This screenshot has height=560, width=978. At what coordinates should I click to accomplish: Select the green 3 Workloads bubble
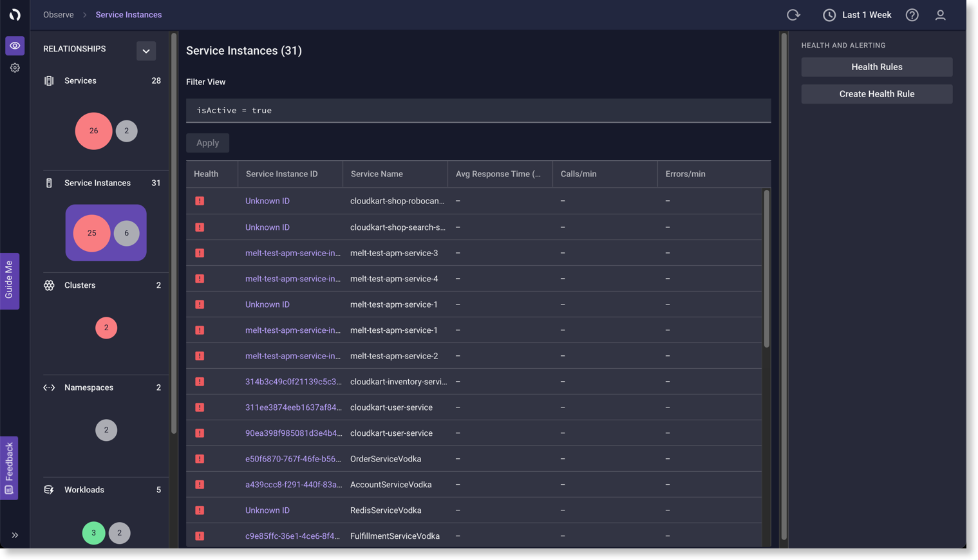[x=93, y=532]
